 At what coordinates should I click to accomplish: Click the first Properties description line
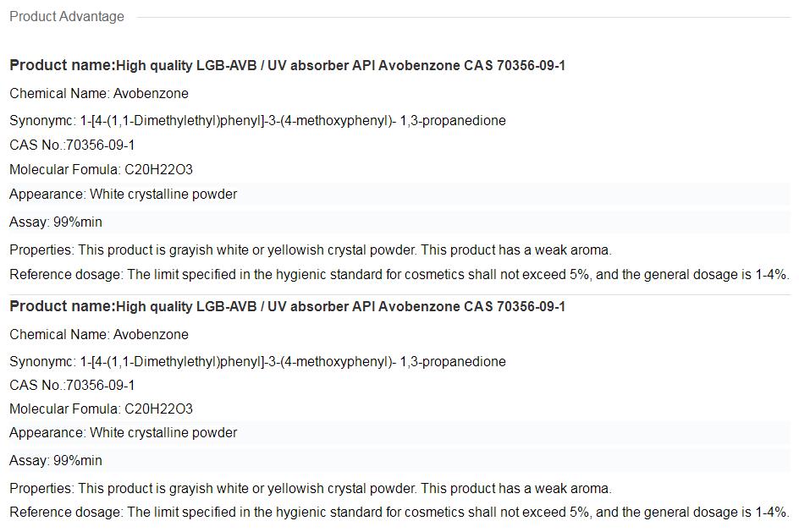[310, 250]
